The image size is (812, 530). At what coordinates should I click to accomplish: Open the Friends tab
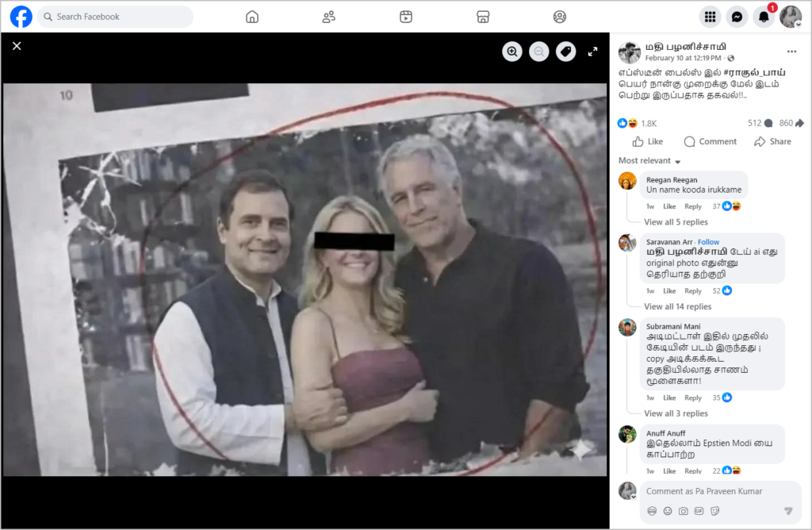tap(329, 17)
